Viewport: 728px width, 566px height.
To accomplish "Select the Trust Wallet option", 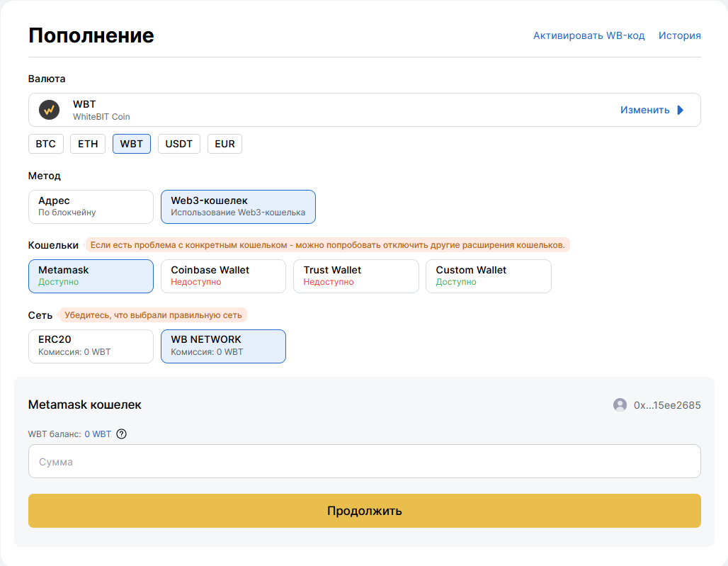I will [x=356, y=276].
